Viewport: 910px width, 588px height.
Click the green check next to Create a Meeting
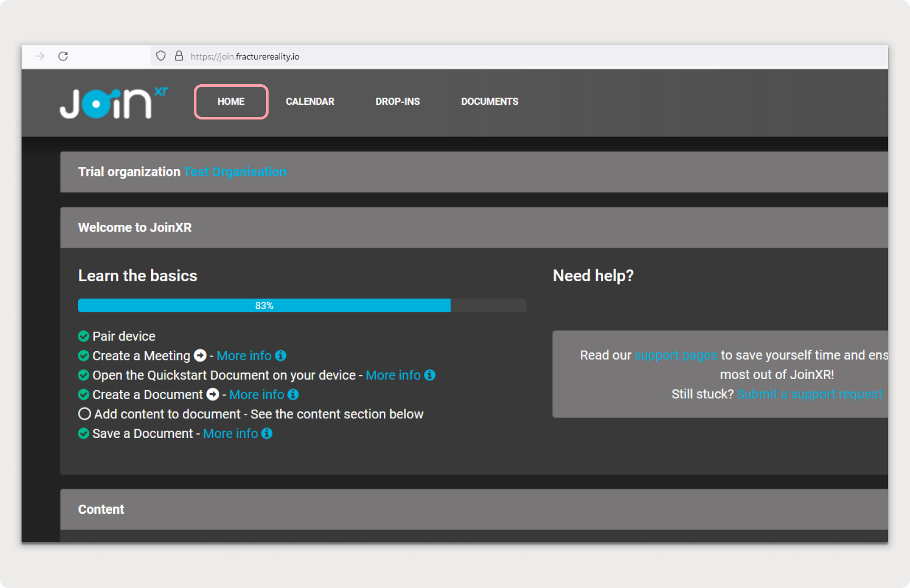83,355
